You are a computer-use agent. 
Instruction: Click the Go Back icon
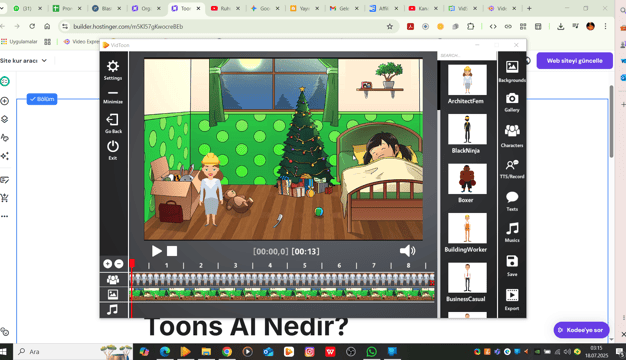click(x=113, y=123)
